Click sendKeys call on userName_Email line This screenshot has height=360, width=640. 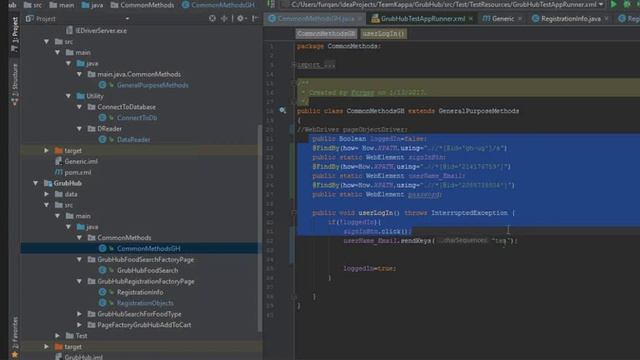415,241
